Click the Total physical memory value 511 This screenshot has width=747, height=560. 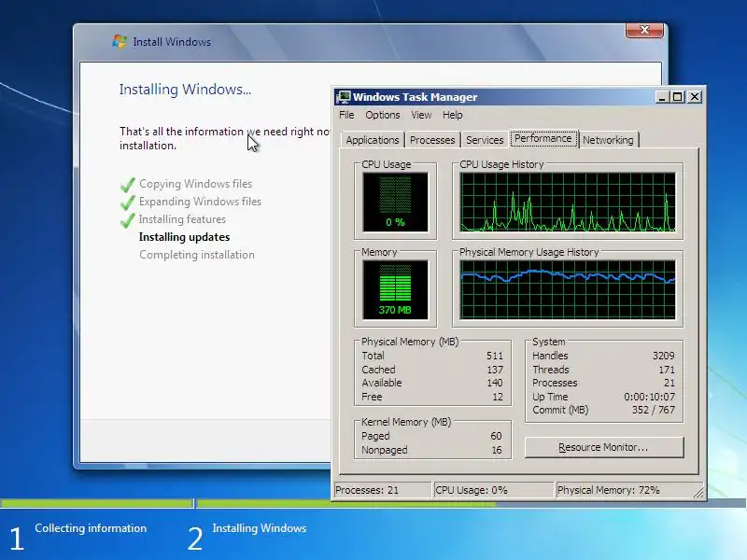coord(495,356)
